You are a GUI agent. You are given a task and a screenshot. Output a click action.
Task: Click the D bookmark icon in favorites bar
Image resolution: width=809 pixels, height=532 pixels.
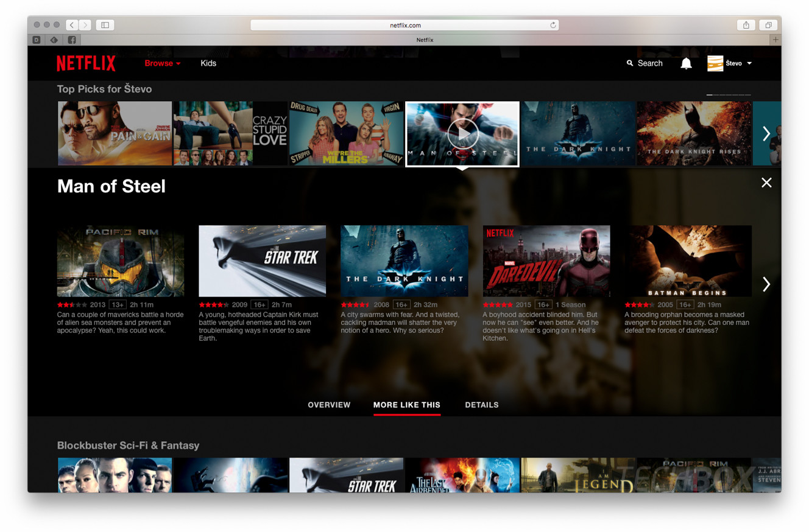tap(37, 40)
